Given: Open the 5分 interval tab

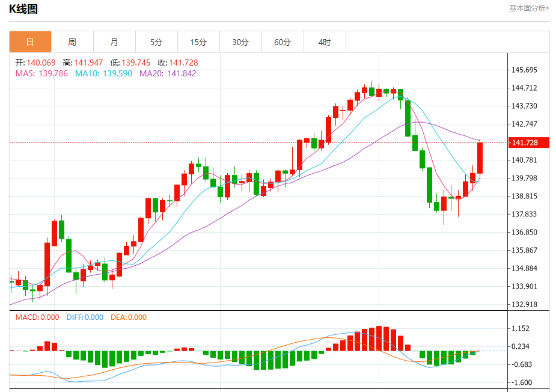Looking at the screenshot, I should (156, 42).
